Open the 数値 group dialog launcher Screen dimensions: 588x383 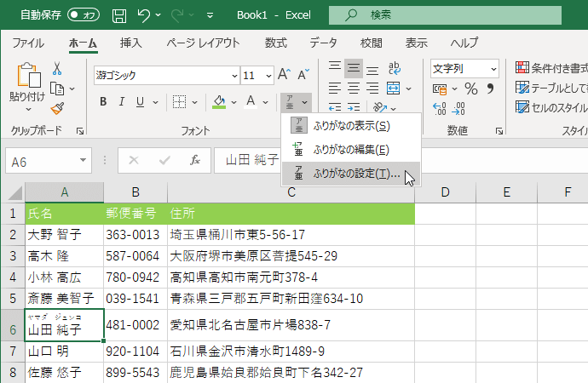pyautogui.click(x=499, y=131)
